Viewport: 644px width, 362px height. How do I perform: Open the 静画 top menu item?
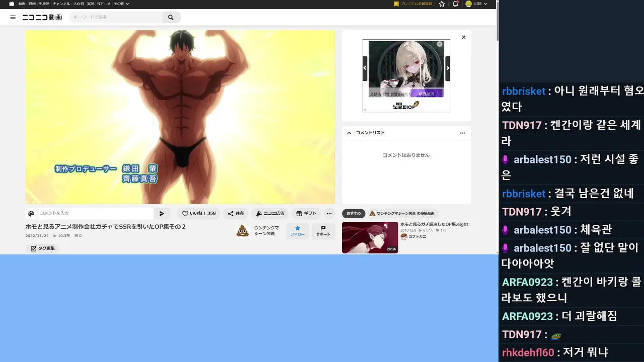32,4
